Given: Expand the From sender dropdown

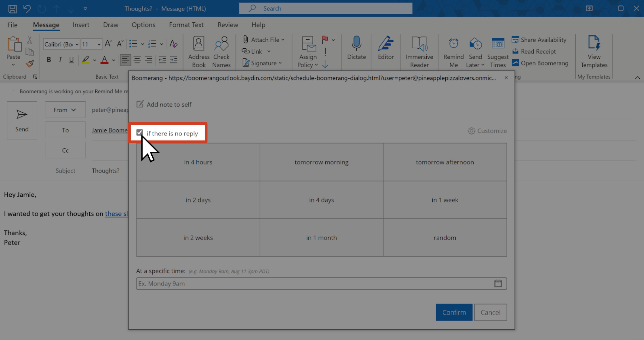Looking at the screenshot, I should coord(65,110).
